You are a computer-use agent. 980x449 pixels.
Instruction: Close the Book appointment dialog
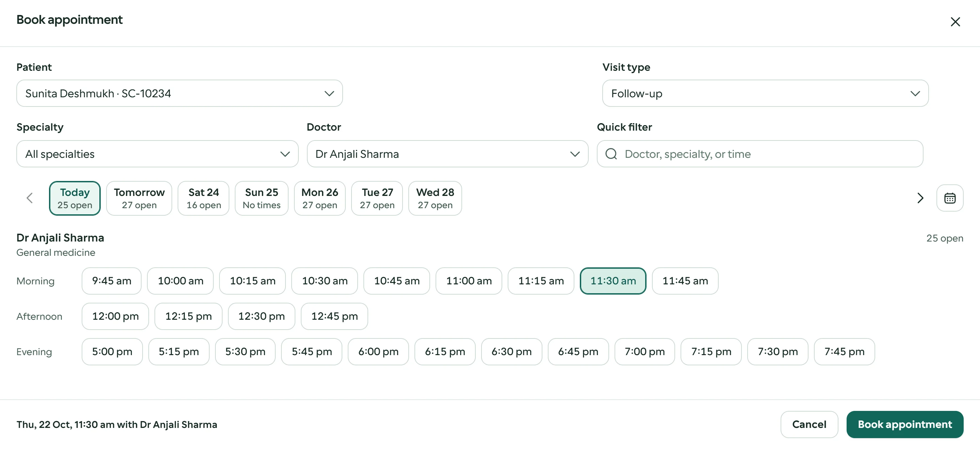coord(955,22)
